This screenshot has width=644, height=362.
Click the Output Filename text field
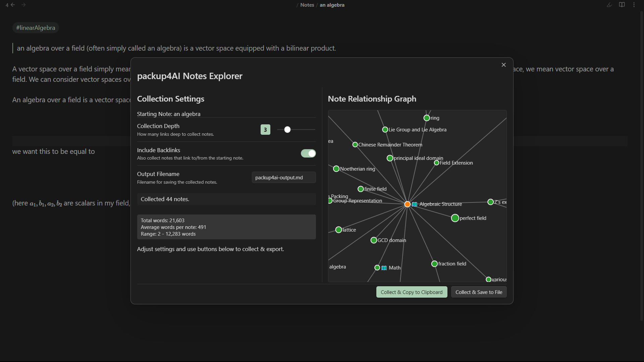[283, 178]
